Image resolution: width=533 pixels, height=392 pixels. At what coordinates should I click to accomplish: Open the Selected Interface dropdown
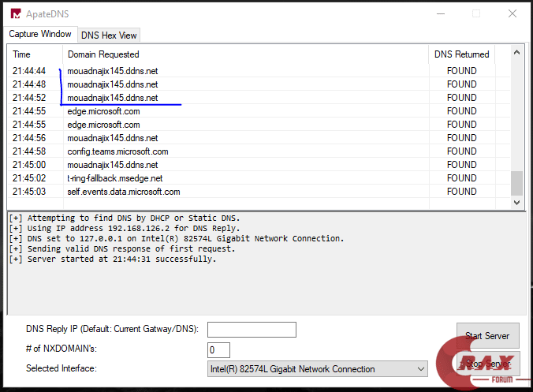(317, 369)
